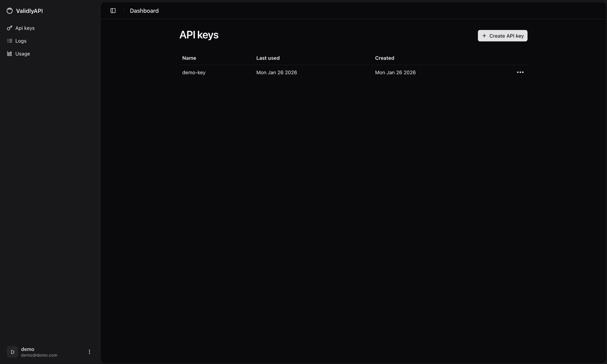Go to the Logs page

point(21,41)
